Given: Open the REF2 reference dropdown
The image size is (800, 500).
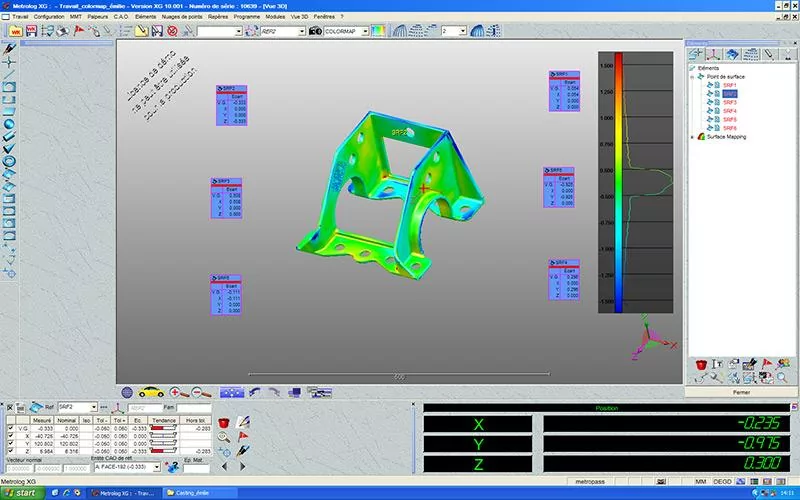Looking at the screenshot, I should tap(301, 31).
